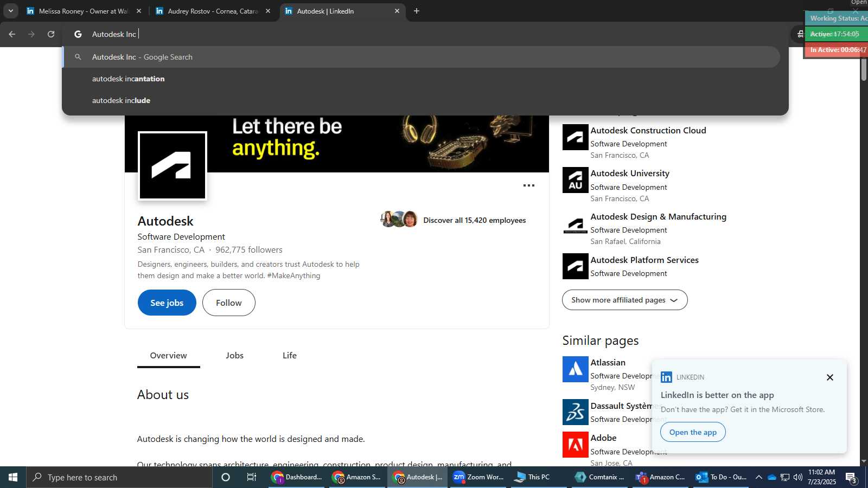Expand Show more affiliated pages

coord(625,300)
